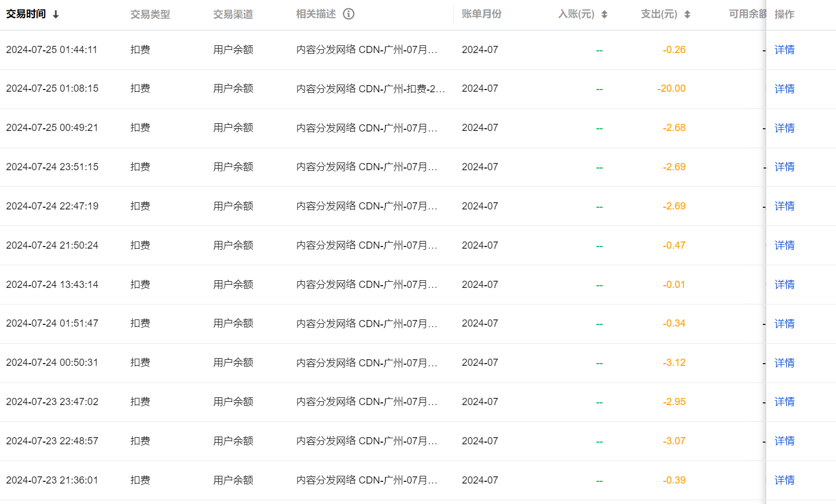Select the -2.68 expense amount

(674, 128)
